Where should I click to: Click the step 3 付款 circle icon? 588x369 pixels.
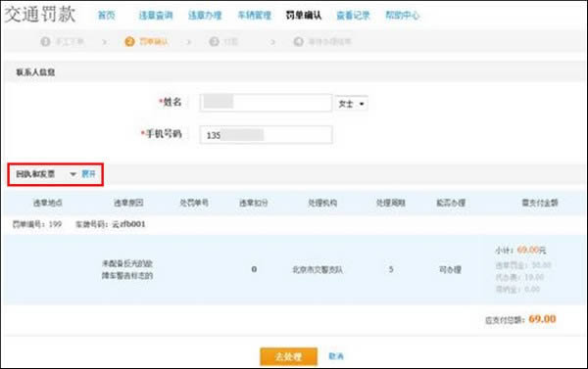[214, 41]
